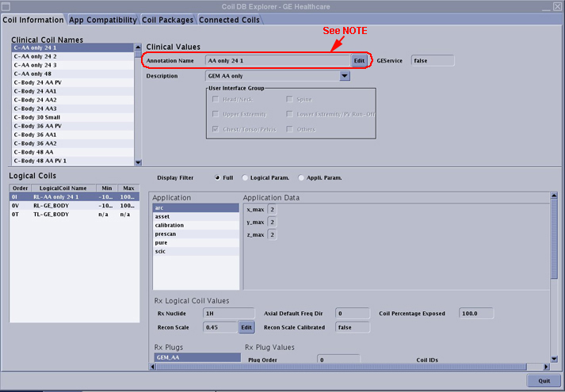This screenshot has width=565, height=392.
Task: Choose Logical Param. display filter
Action: coord(246,177)
